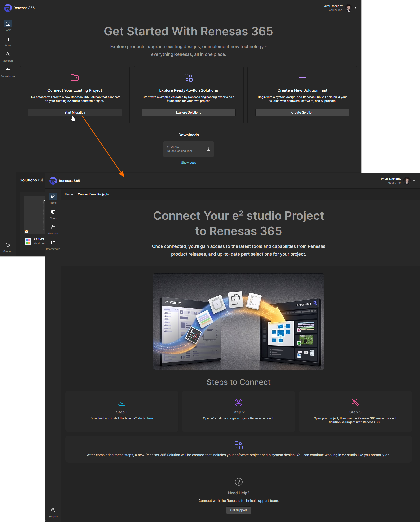Viewport: 420px width, 522px height.
Task: Open Members in the front window sidebar
Action: 53,230
